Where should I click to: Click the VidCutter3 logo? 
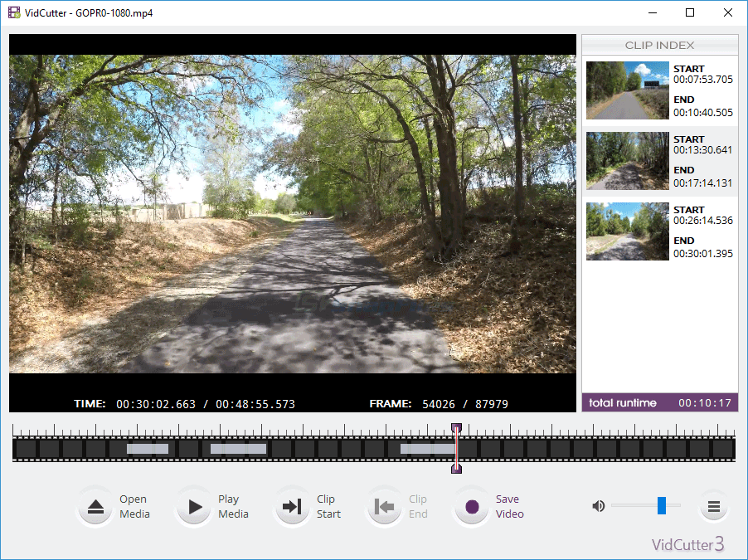click(x=687, y=544)
